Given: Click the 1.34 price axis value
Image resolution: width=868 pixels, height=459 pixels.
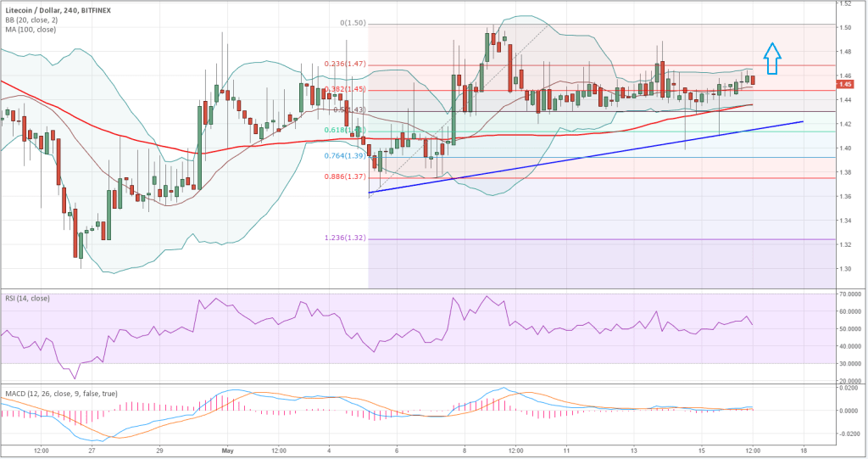Looking at the screenshot, I should pyautogui.click(x=845, y=221).
